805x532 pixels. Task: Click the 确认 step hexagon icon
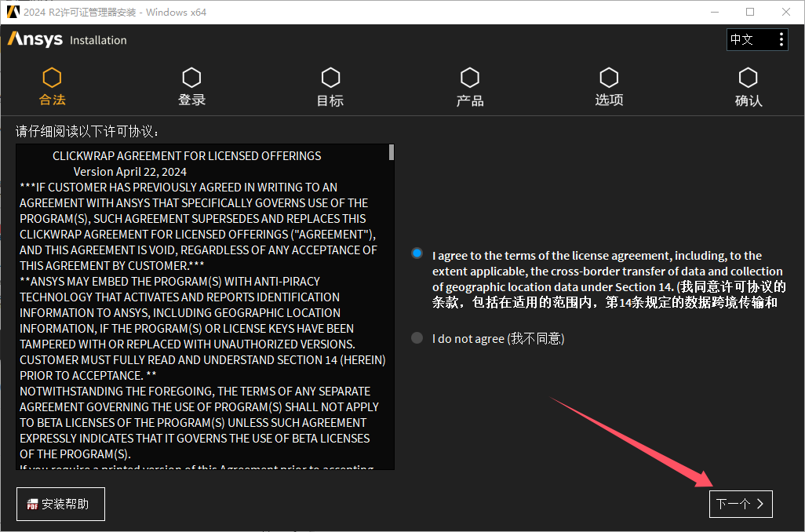click(749, 78)
